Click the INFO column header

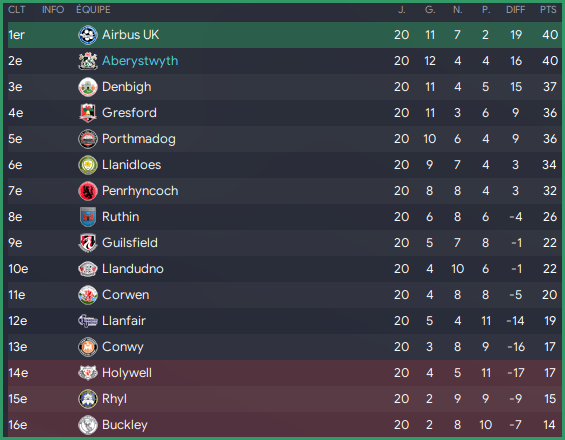pos(53,10)
